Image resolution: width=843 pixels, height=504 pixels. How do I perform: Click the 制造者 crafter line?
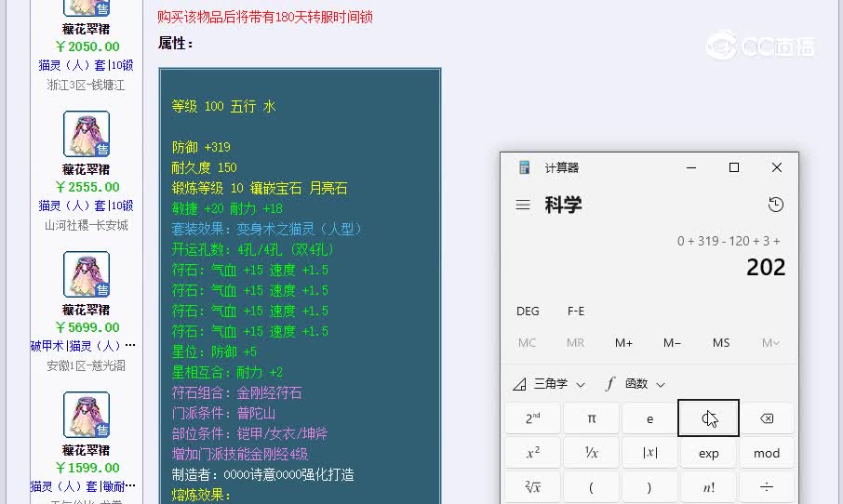point(263,474)
